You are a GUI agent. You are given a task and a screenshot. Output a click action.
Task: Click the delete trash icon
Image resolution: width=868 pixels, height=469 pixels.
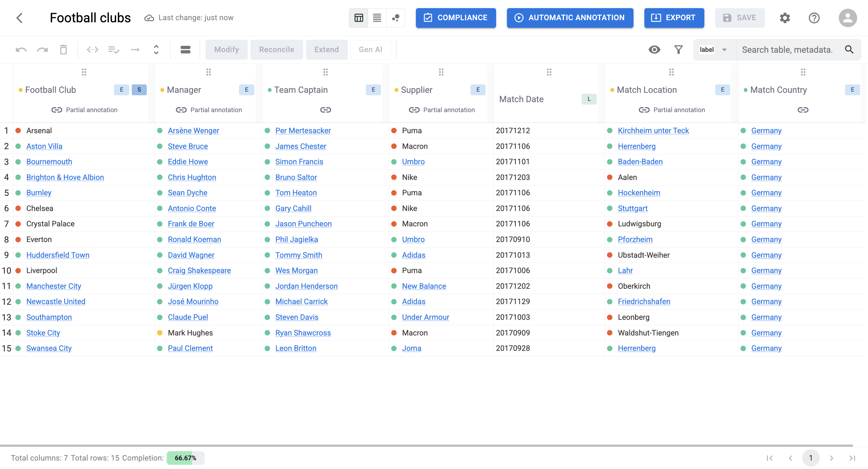pos(63,50)
